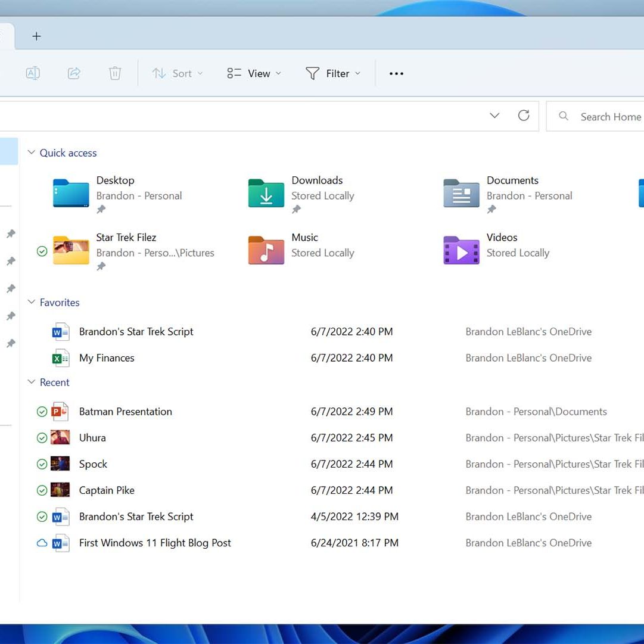Open the Star Trek Filez folder

71,250
